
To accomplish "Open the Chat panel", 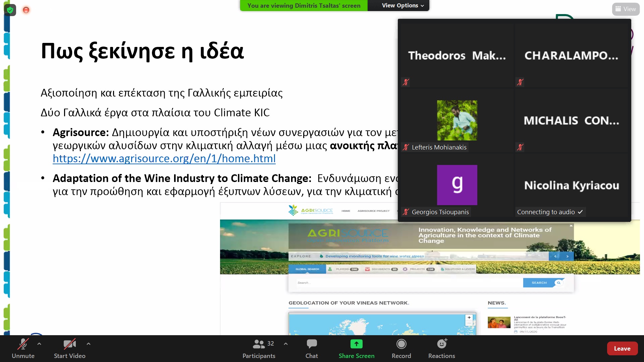I will pyautogui.click(x=312, y=349).
